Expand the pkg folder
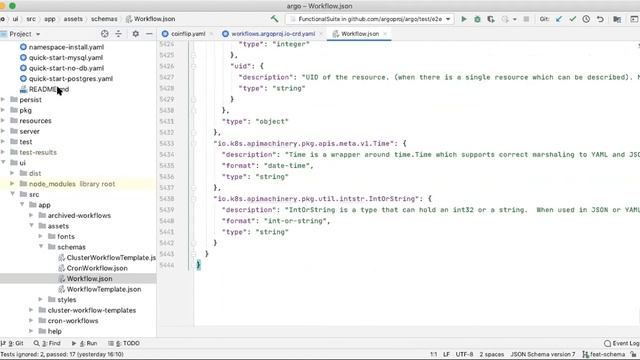Viewport: 640px width, 360px height. tap(3, 110)
